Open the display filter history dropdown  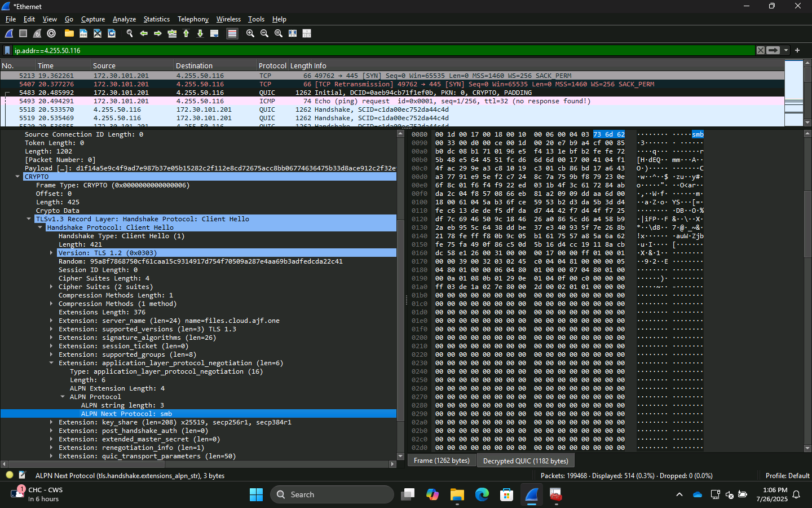point(785,50)
